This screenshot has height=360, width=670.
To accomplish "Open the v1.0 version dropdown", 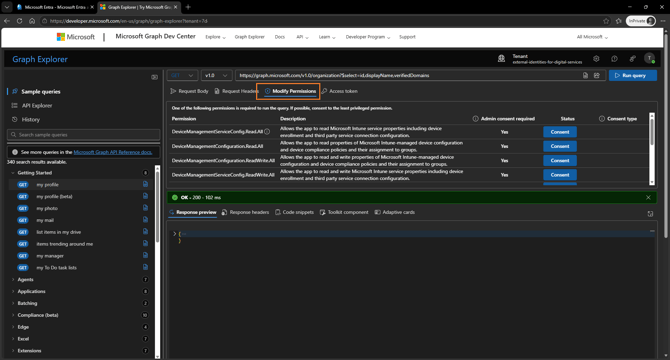I will click(x=216, y=76).
